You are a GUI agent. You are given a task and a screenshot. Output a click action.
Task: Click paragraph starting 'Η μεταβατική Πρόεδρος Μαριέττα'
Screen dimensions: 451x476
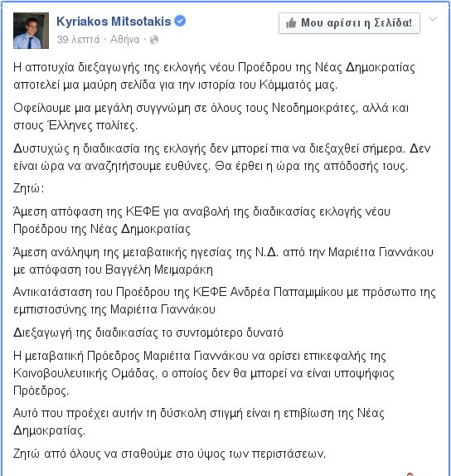pos(204,373)
